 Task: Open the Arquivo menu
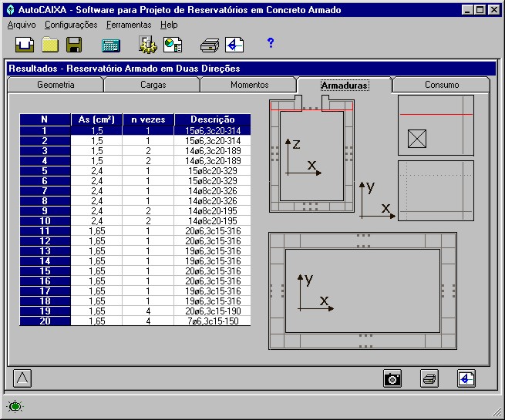click(22, 25)
